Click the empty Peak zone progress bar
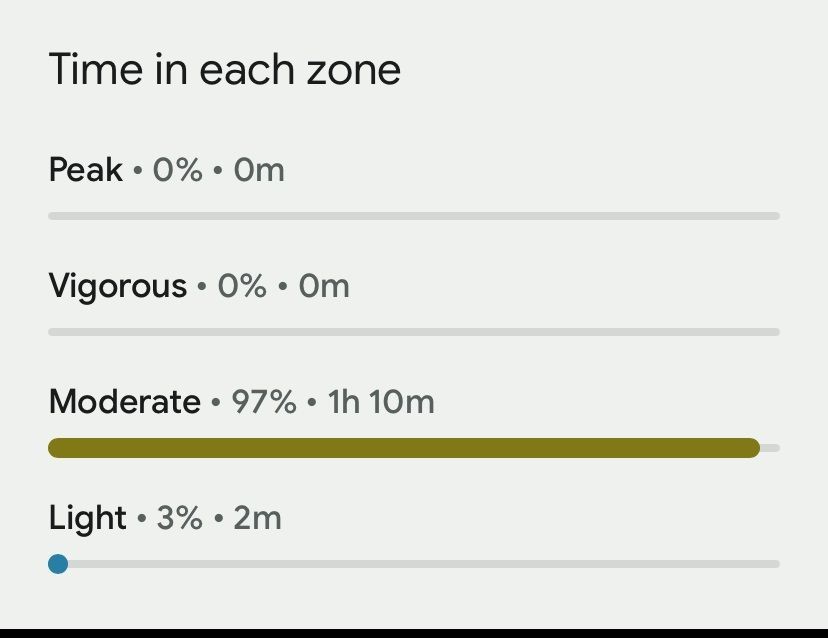This screenshot has height=638, width=828. [x=414, y=216]
